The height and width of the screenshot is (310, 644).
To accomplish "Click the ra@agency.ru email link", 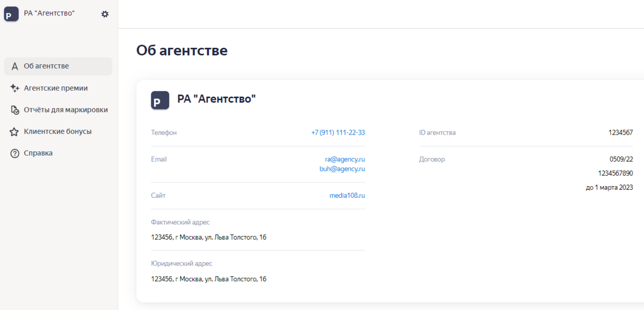I will point(345,159).
